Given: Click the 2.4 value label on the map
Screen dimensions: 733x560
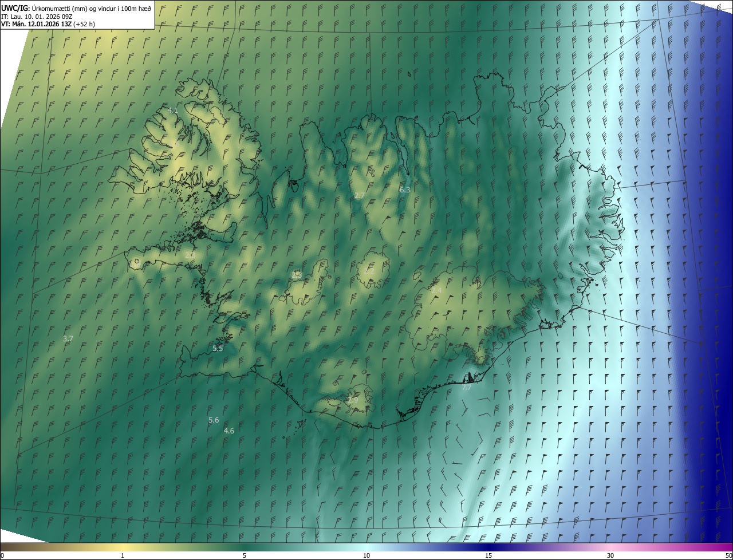Looking at the screenshot, I should pos(436,291).
